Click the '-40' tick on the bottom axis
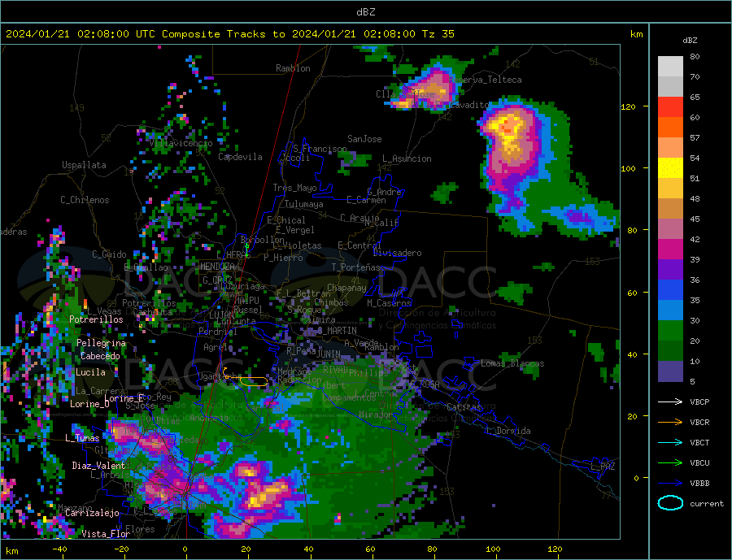The image size is (732, 560). 59,549
